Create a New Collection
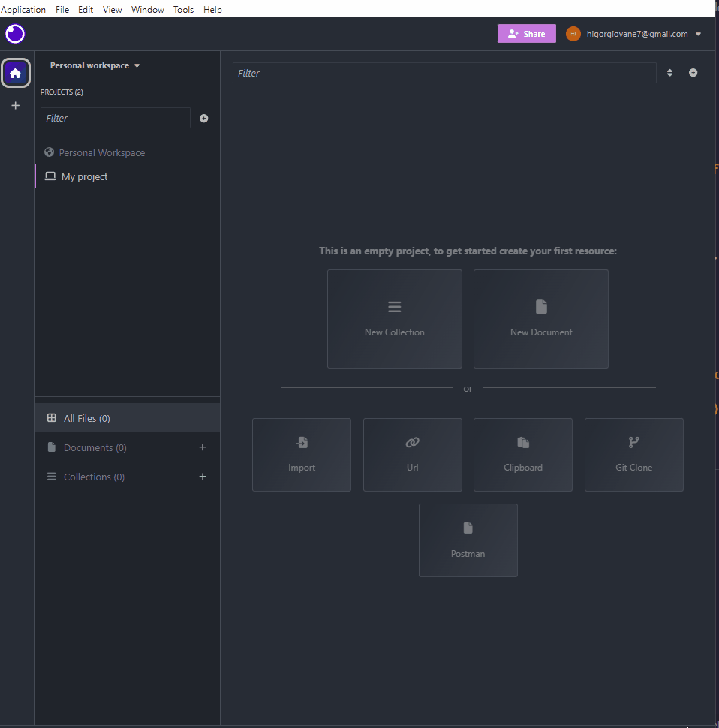 pyautogui.click(x=394, y=319)
